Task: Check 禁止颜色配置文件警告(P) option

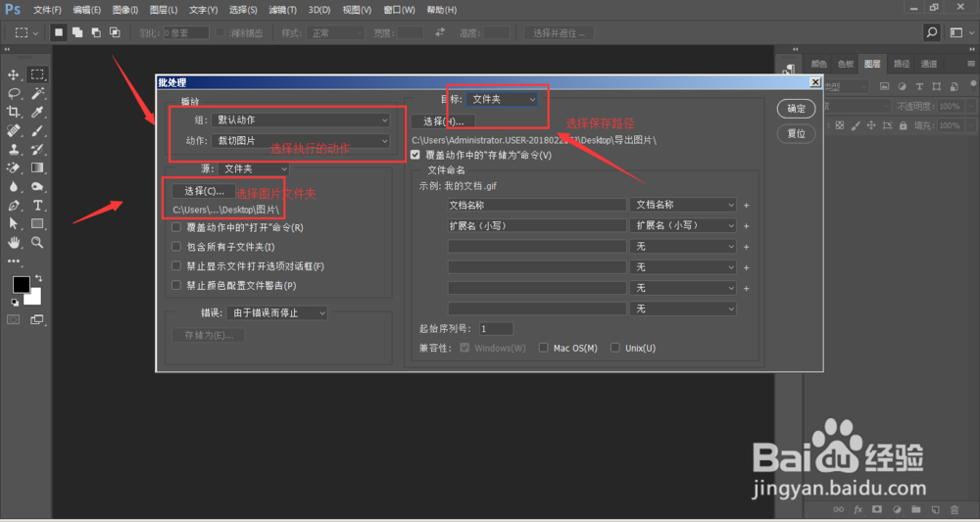Action: tap(176, 285)
